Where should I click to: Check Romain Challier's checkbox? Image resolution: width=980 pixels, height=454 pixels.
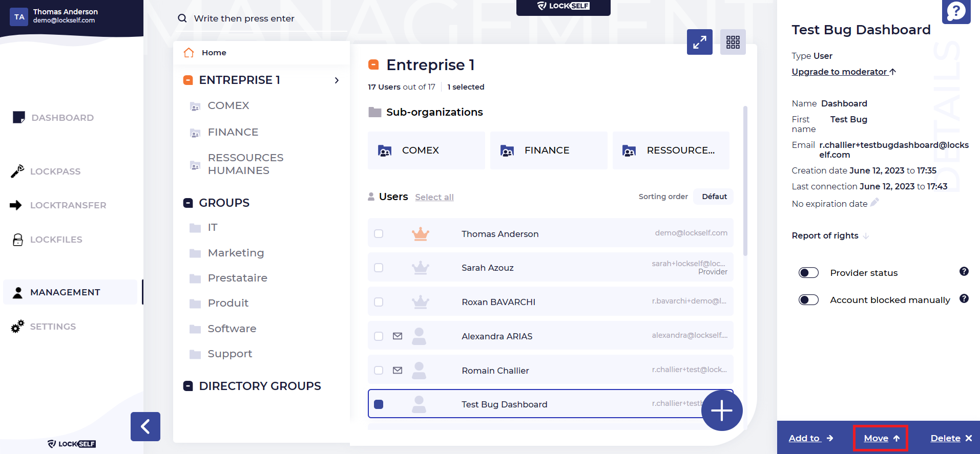[x=379, y=371]
